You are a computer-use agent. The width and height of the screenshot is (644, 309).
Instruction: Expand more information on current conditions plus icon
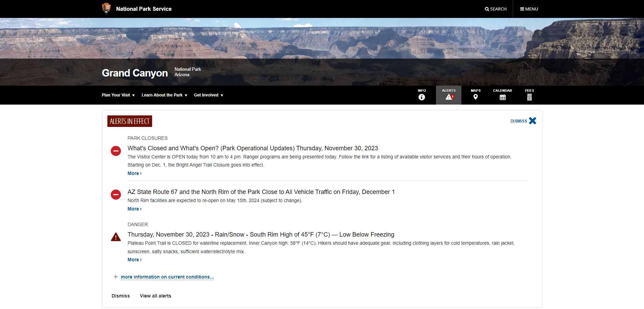[116, 277]
